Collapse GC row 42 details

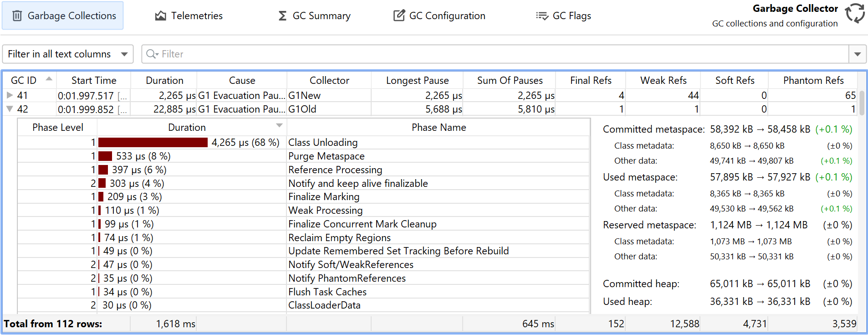(10, 109)
